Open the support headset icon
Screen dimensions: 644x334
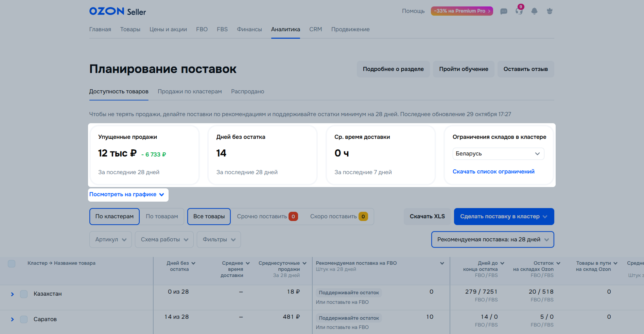519,11
